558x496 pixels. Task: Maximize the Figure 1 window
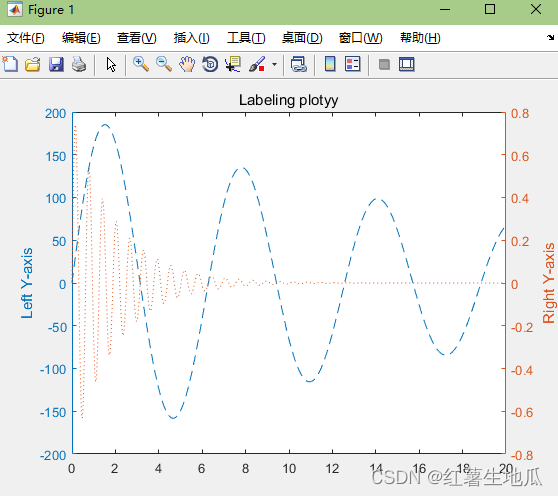tap(490, 9)
